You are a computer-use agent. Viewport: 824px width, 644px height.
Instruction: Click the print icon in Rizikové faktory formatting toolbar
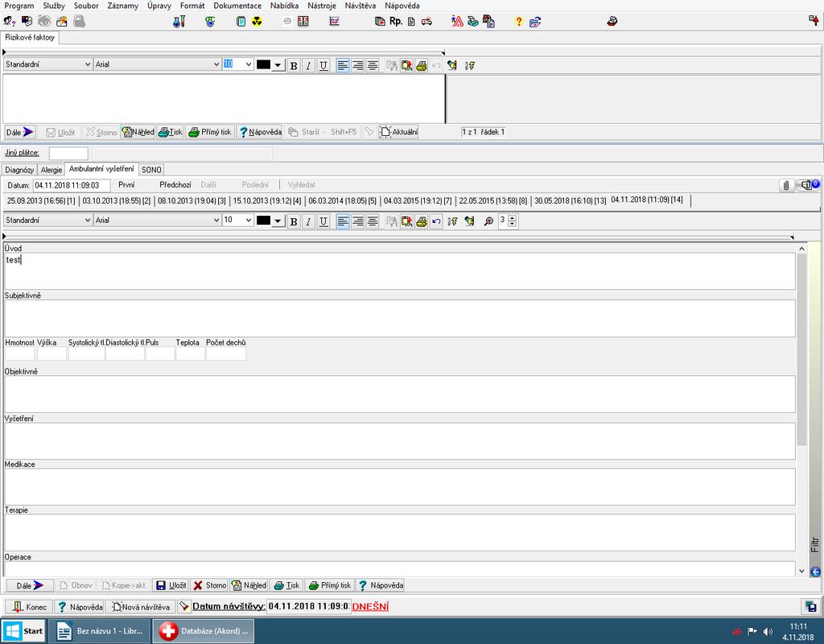tap(422, 65)
